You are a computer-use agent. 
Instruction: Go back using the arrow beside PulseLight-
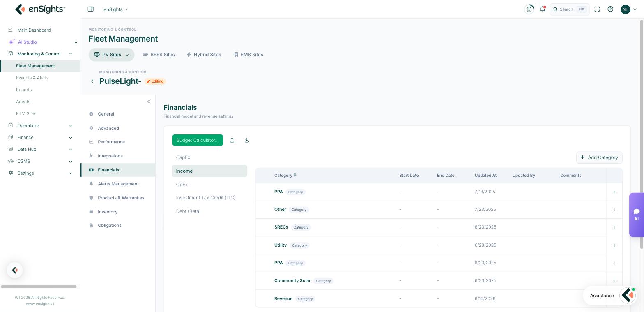pyautogui.click(x=92, y=81)
